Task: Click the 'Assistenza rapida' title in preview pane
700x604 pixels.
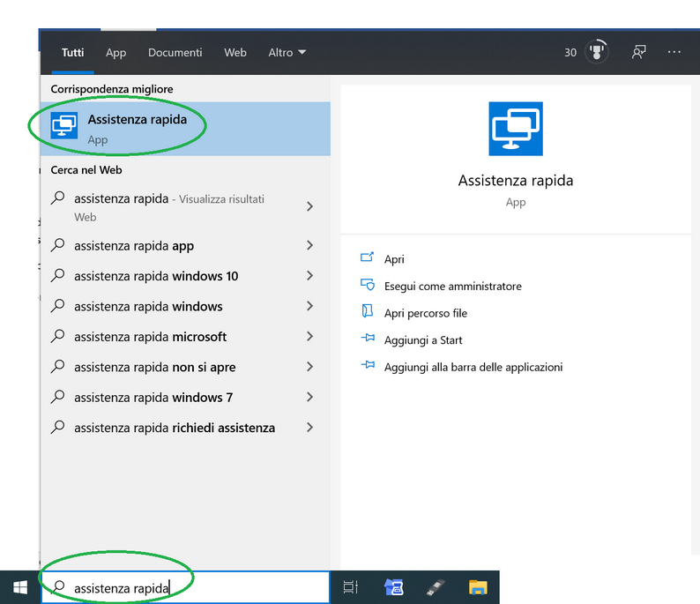Action: [x=516, y=181]
